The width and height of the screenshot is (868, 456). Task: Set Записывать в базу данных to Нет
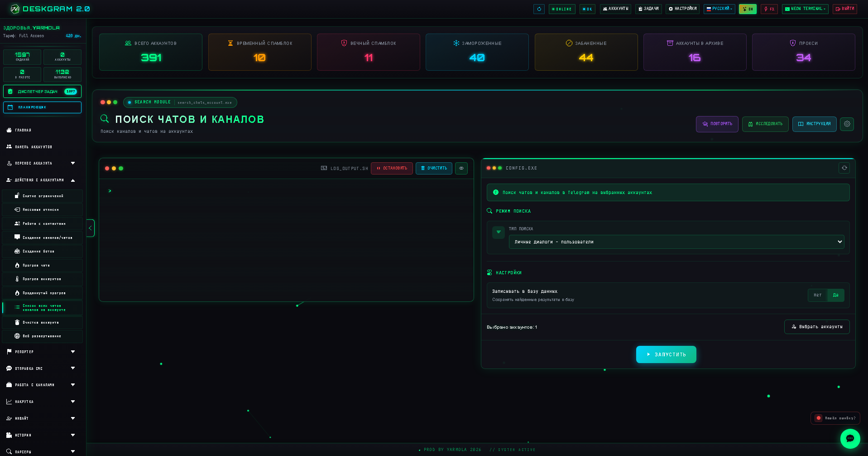(817, 295)
